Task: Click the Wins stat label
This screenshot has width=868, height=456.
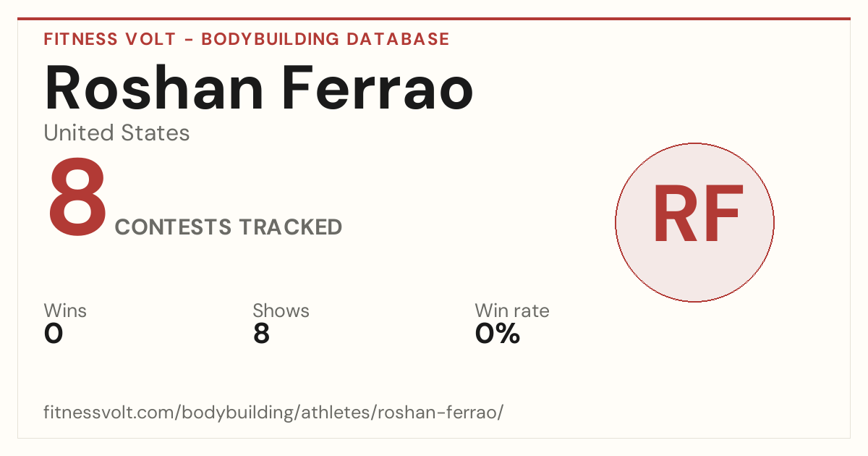Action: pyautogui.click(x=65, y=311)
